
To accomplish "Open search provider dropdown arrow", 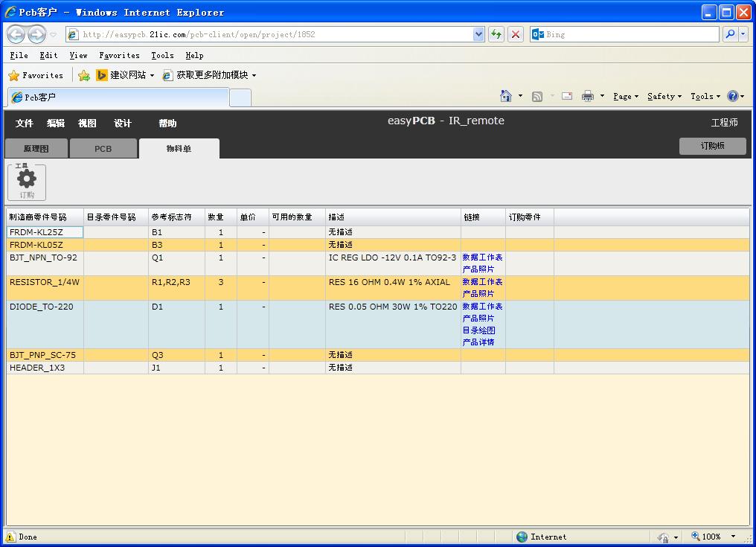I will [x=743, y=34].
